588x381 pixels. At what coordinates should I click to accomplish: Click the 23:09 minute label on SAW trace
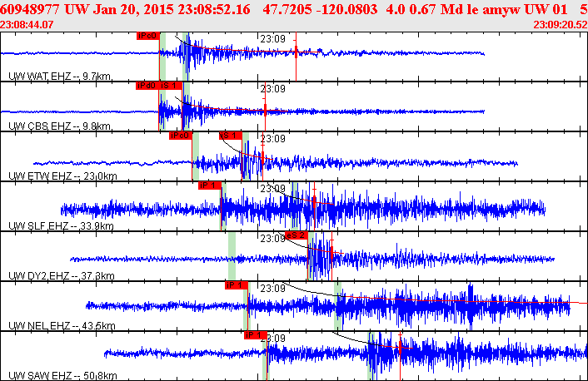click(x=273, y=338)
